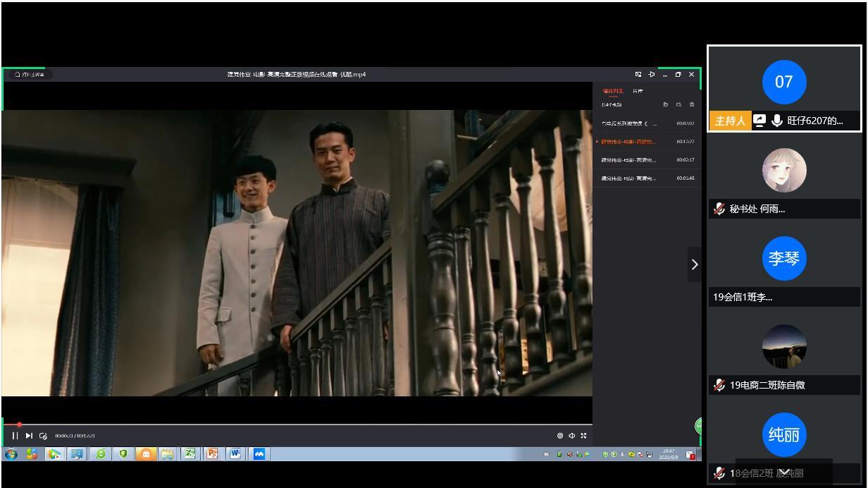Click the 片库 tab in side panel
868x488 pixels.
pos(638,91)
